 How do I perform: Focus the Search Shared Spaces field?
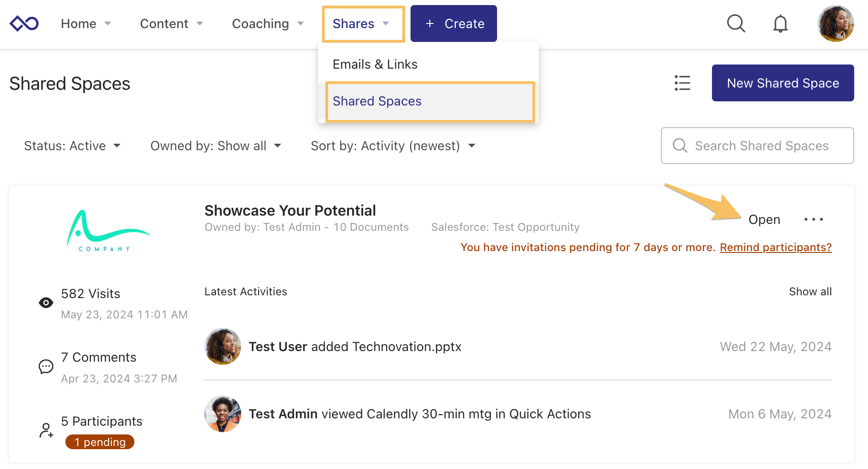[x=762, y=146]
